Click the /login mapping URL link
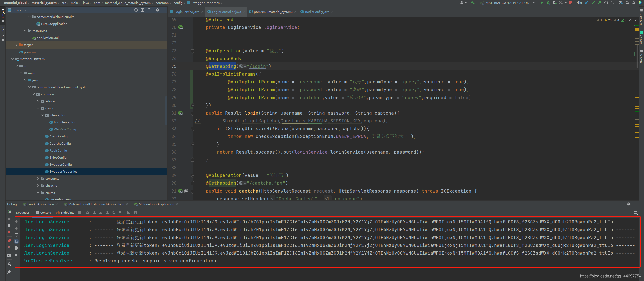This screenshot has height=281, width=644. (x=258, y=66)
